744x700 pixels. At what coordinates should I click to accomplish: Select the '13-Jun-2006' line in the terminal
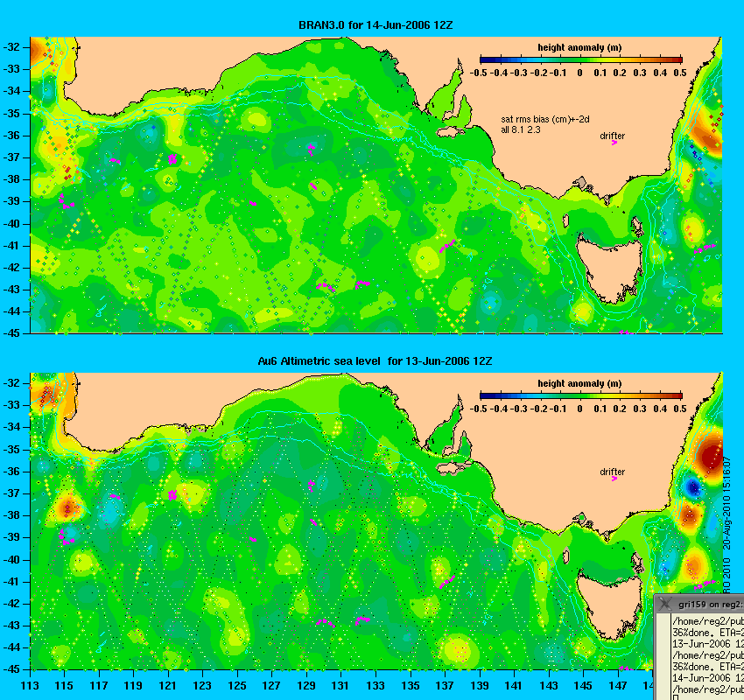pyautogui.click(x=708, y=644)
